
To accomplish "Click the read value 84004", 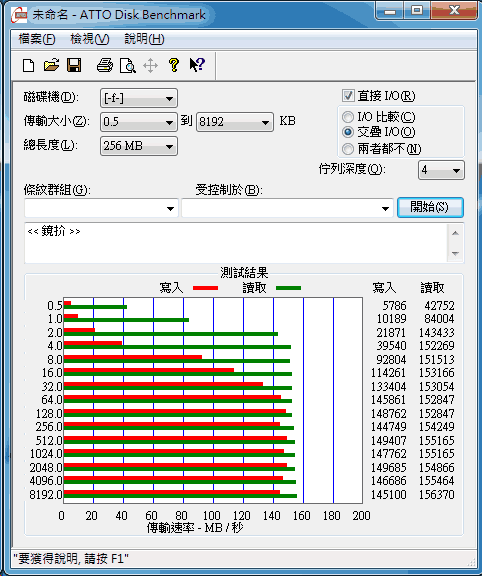I will pyautogui.click(x=439, y=318).
